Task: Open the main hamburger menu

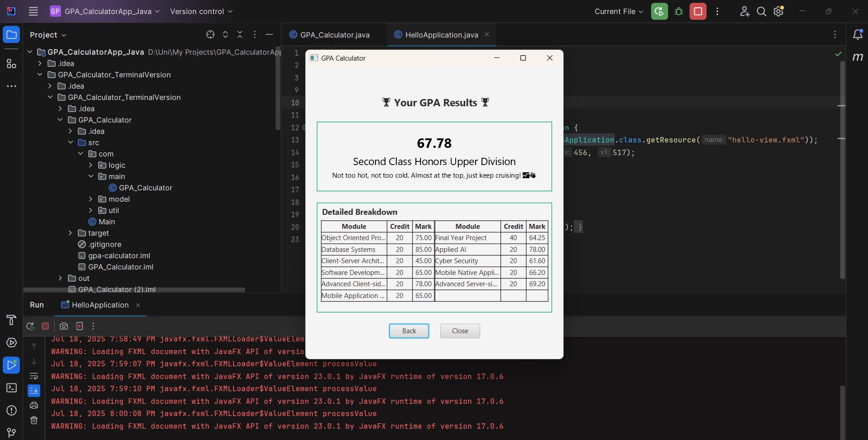Action: point(33,11)
